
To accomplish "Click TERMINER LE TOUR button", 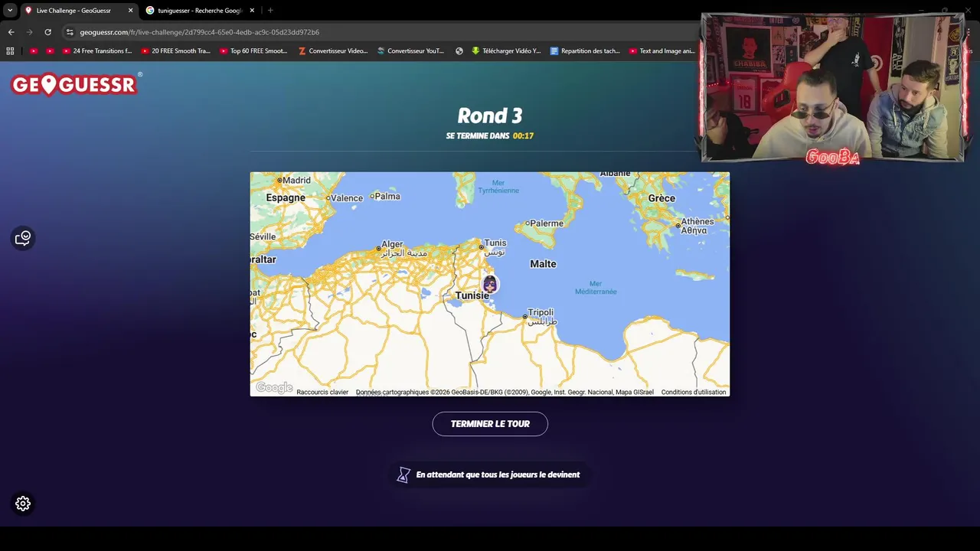I will pyautogui.click(x=490, y=424).
